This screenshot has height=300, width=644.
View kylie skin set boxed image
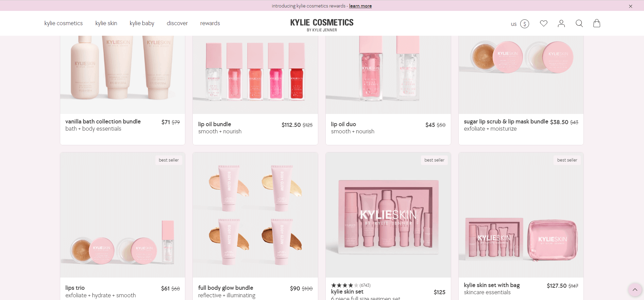click(388, 215)
